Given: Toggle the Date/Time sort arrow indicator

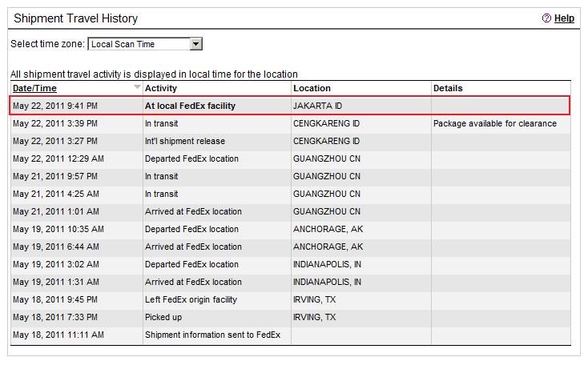Looking at the screenshot, I should [137, 87].
